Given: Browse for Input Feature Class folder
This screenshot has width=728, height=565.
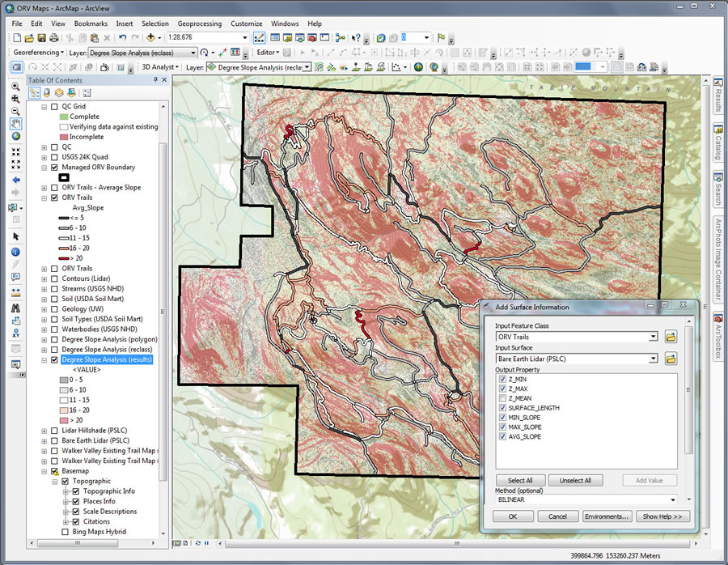Looking at the screenshot, I should click(x=671, y=337).
